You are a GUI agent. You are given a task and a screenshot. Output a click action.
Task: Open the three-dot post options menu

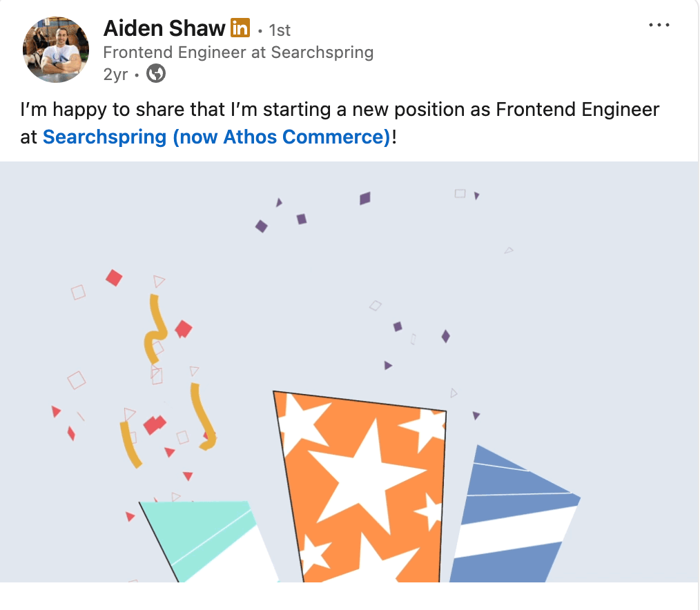click(x=659, y=26)
